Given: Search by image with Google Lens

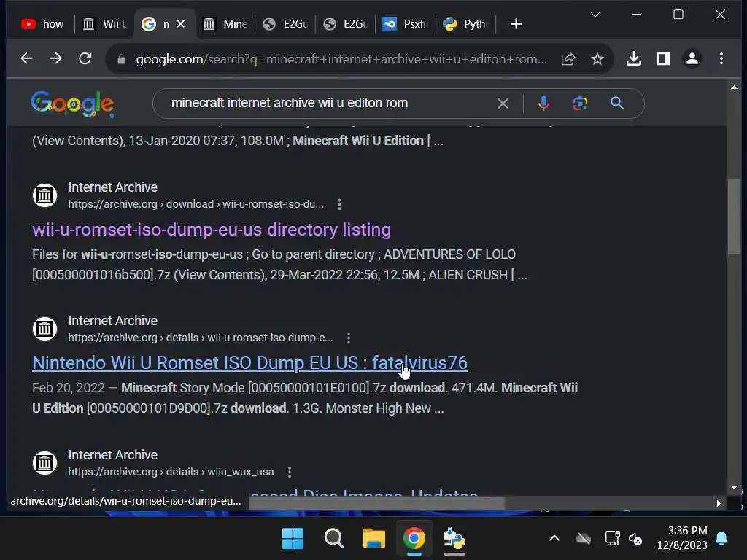Looking at the screenshot, I should tap(580, 103).
